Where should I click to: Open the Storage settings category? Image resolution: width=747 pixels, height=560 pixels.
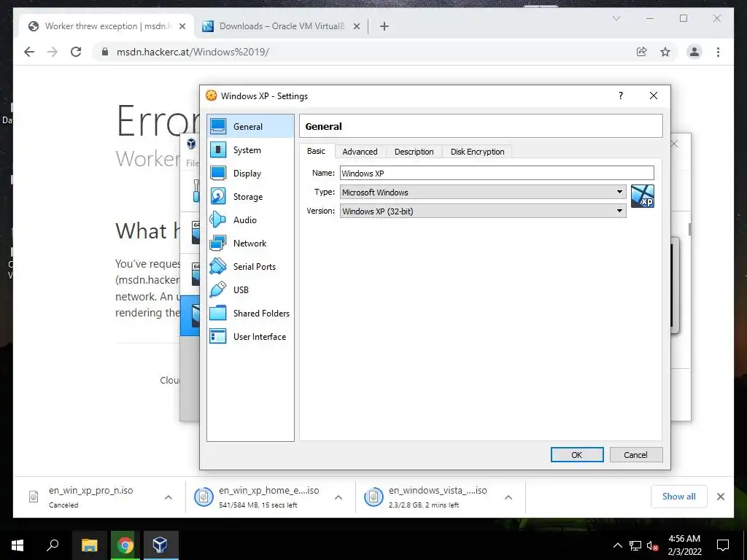click(251, 197)
